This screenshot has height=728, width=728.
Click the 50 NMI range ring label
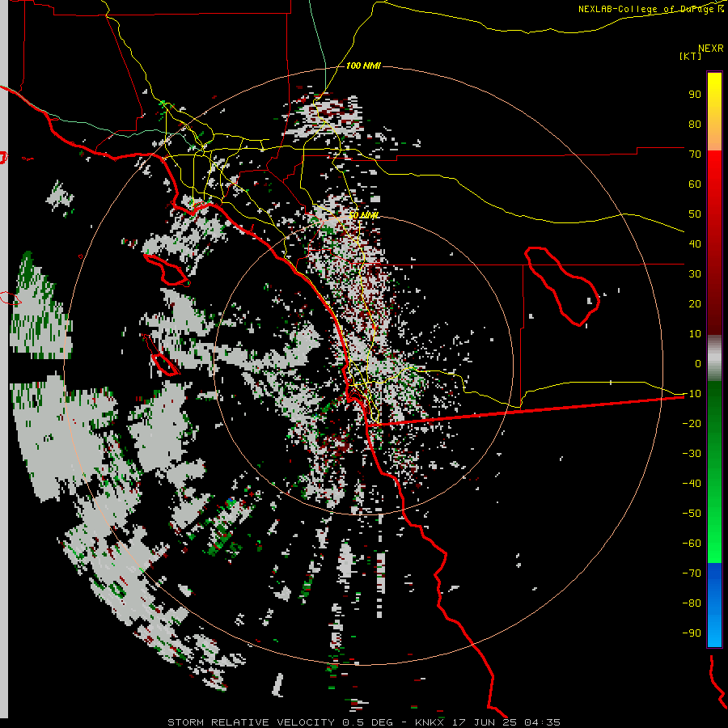pyautogui.click(x=363, y=215)
